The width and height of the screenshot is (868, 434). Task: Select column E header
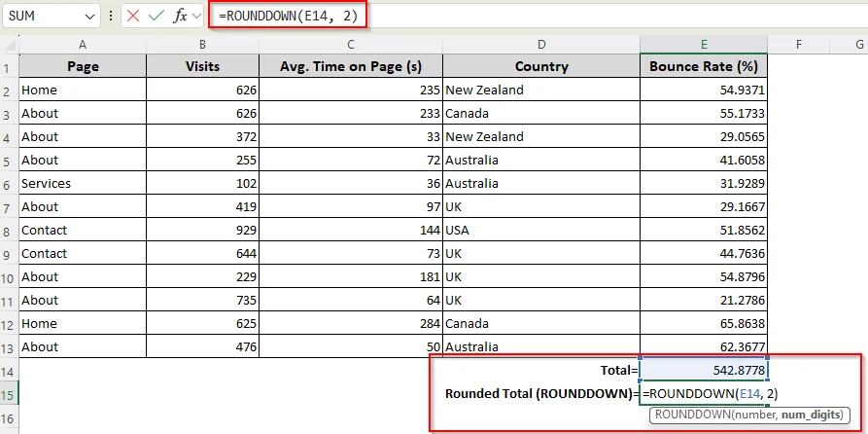(704, 45)
